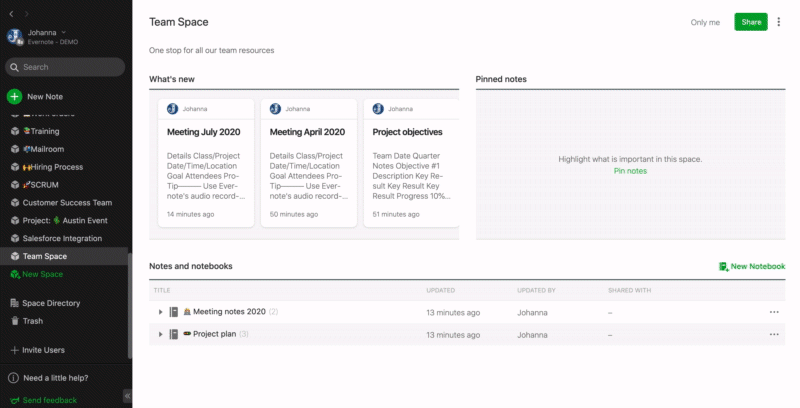The image size is (800, 408).
Task: Click the back navigation arrow
Action: click(x=11, y=14)
